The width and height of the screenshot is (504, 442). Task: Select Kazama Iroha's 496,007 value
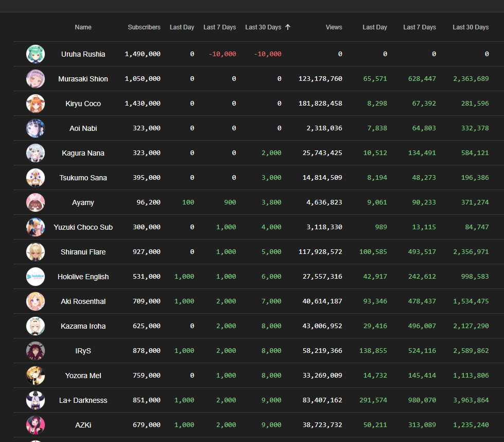pos(422,326)
